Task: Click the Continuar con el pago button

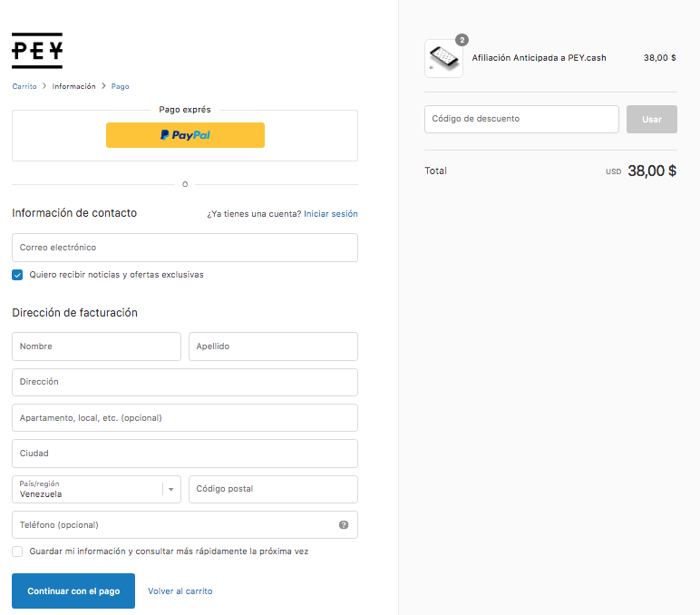Action: 73,591
